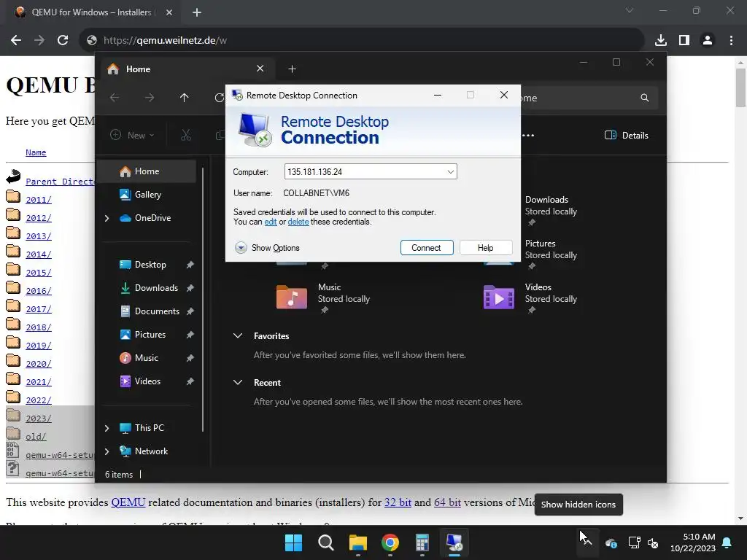This screenshot has height=560, width=747.
Task: Open a new Chrome tab
Action: point(197,12)
